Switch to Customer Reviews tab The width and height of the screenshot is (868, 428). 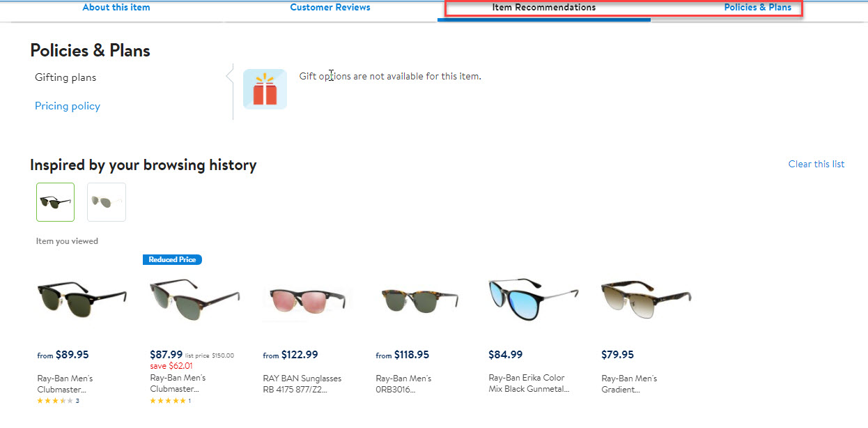[x=330, y=8]
